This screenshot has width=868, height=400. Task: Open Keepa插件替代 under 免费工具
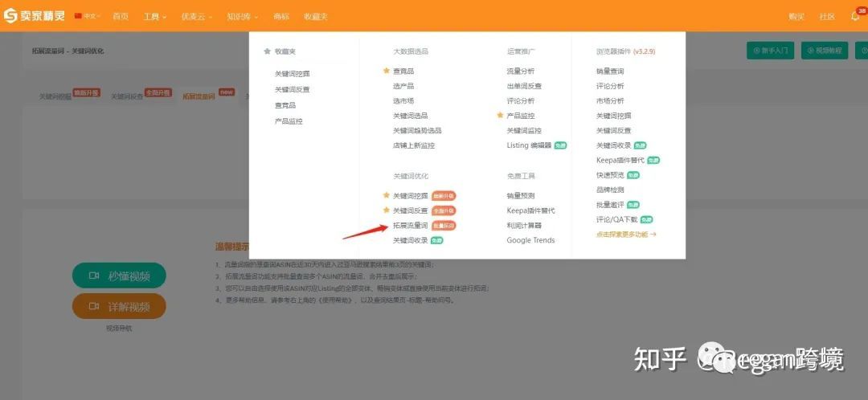point(530,210)
